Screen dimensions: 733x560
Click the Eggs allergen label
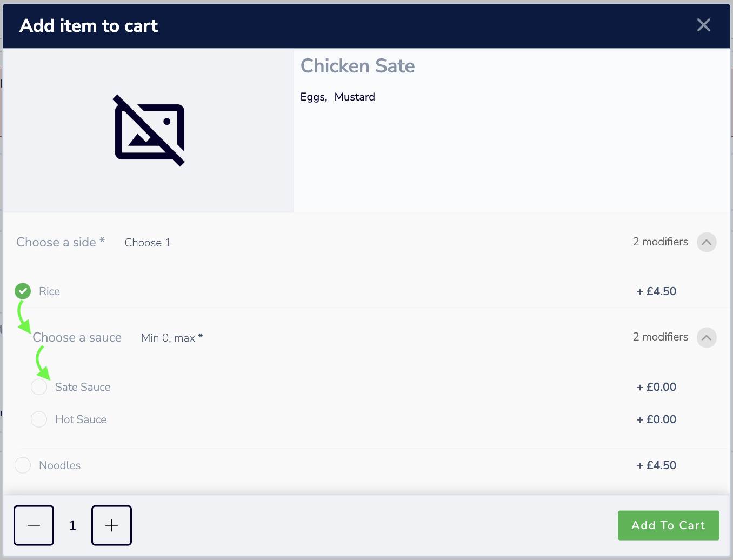314,97
